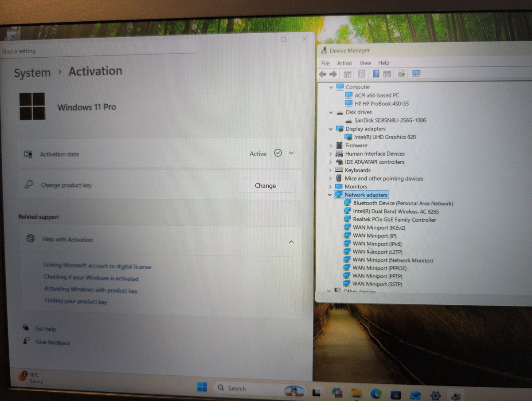Select Bluetooth Device (Personal Area Network)

coord(403,203)
